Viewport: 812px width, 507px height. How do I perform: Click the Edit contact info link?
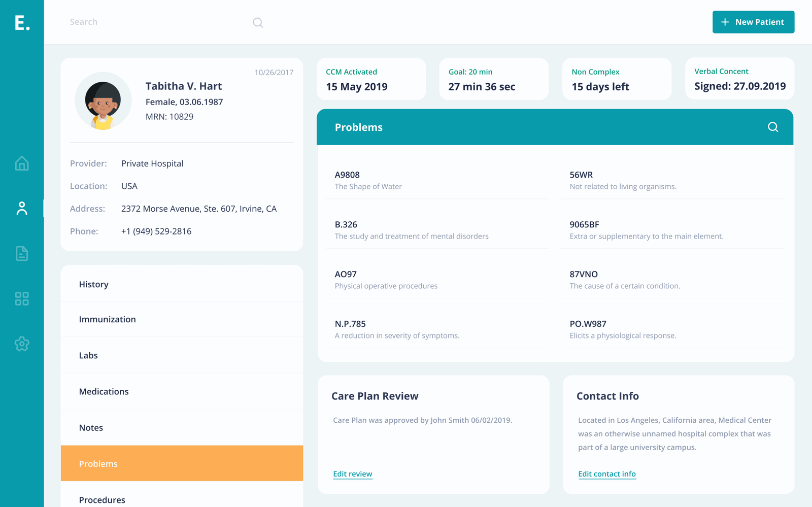click(x=606, y=474)
